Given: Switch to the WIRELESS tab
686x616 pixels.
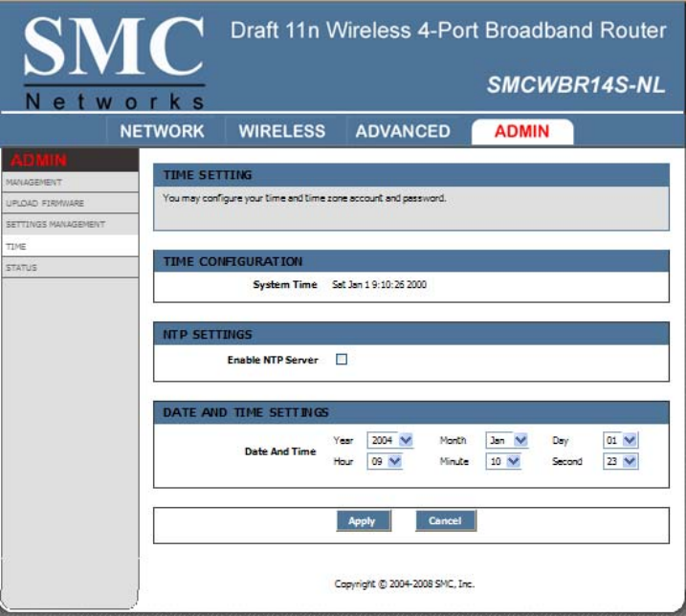Looking at the screenshot, I should click(x=281, y=131).
